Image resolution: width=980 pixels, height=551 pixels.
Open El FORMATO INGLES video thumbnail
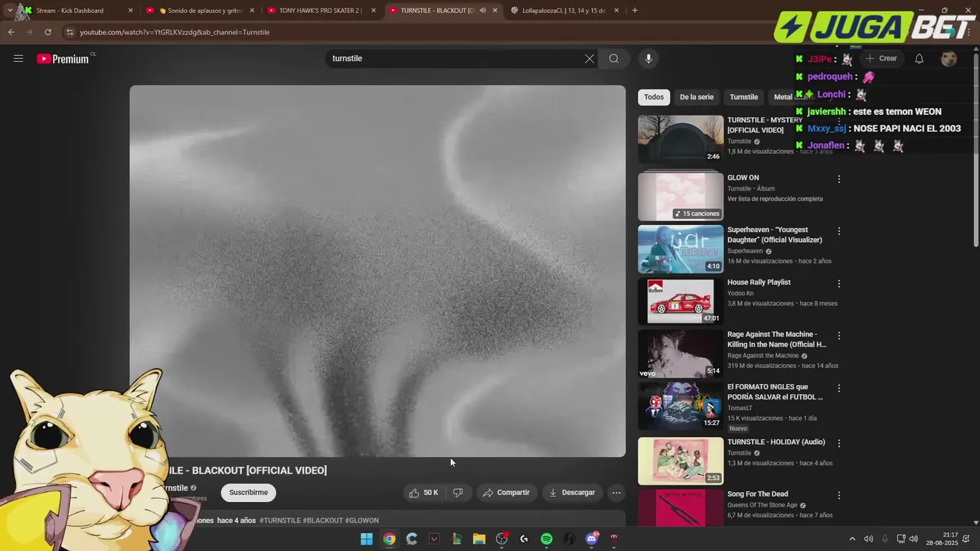[681, 406]
